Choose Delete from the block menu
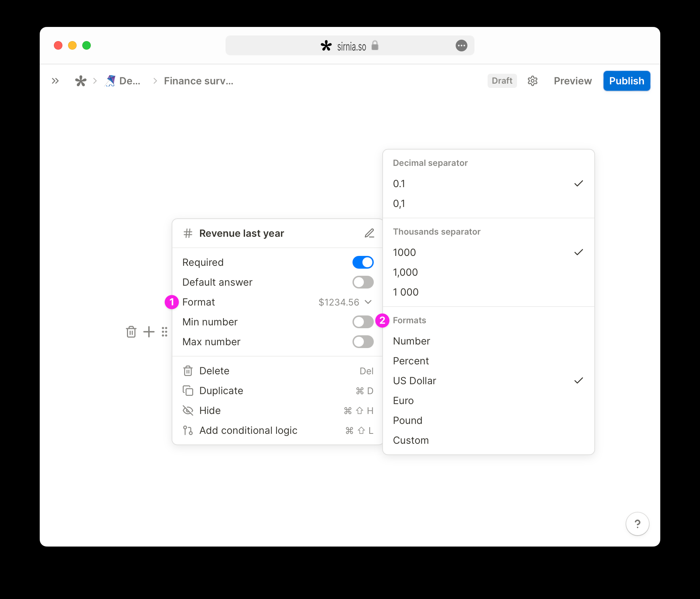 [278, 371]
